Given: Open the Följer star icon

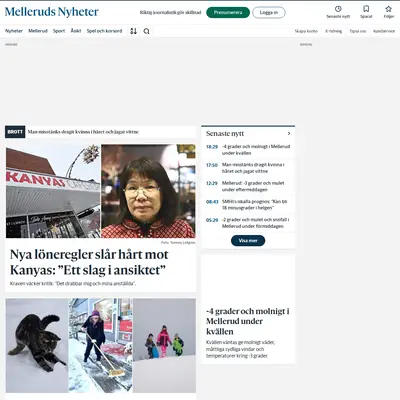Looking at the screenshot, I should coord(388,9).
